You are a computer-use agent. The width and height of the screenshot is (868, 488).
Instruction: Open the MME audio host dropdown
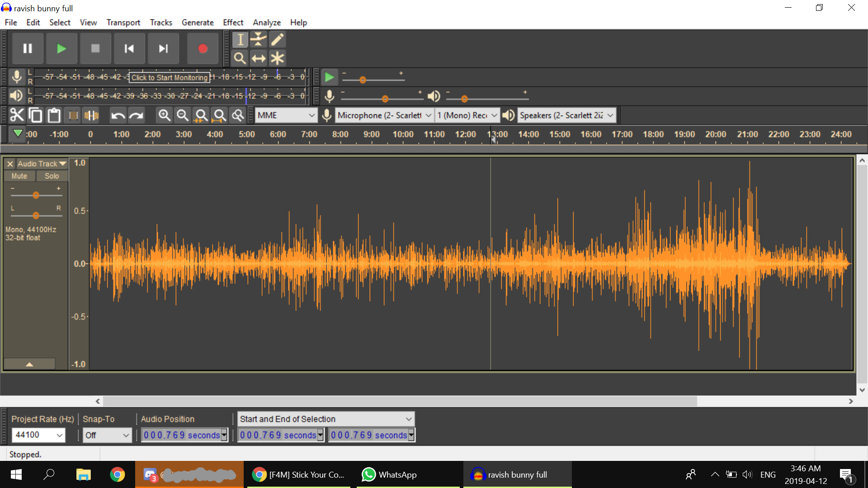coord(286,115)
